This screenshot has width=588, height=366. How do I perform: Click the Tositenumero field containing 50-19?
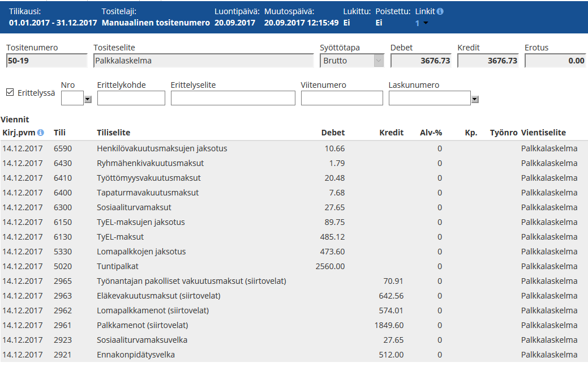[x=46, y=61]
